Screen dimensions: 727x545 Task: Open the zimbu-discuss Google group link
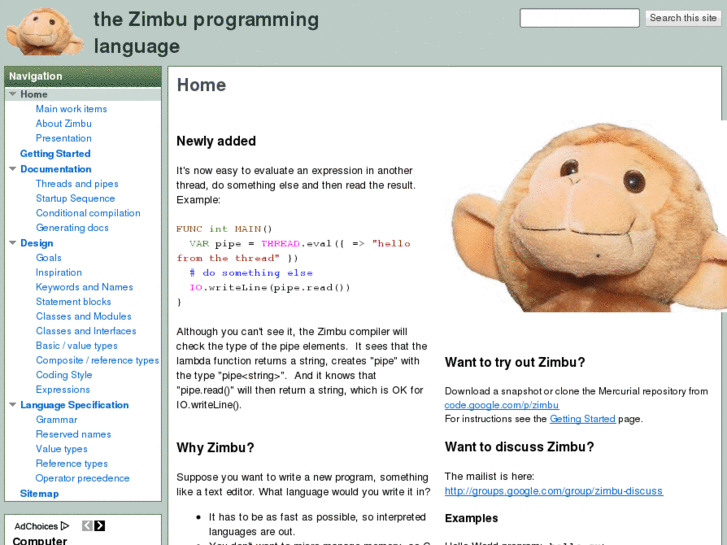[x=554, y=491]
